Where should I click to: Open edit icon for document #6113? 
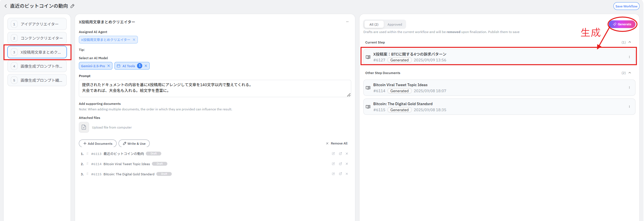pyautogui.click(x=333, y=154)
